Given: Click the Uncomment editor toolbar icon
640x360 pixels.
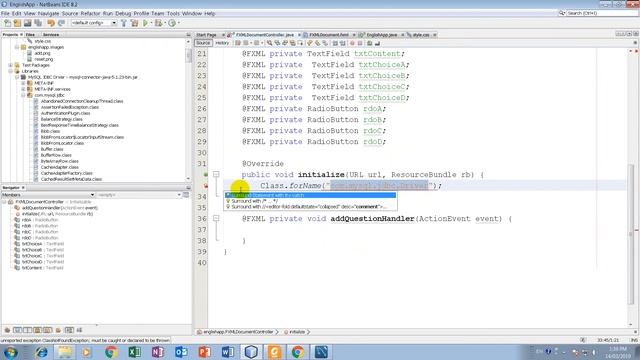Looking at the screenshot, I should click(x=377, y=43).
